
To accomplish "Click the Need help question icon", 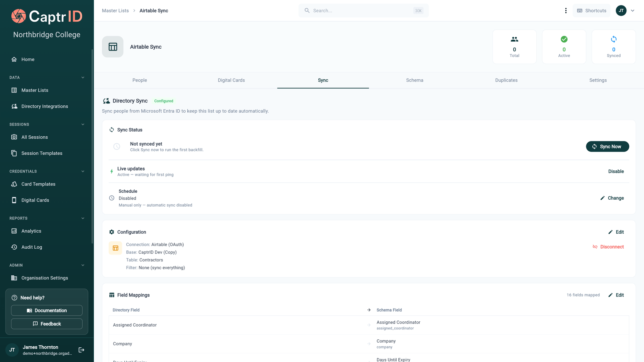I will [x=14, y=298].
